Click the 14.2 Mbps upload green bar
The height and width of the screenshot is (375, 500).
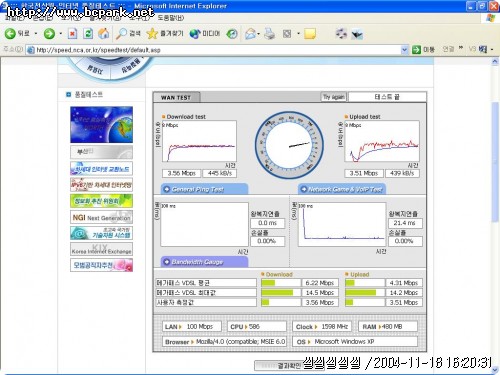361,293
